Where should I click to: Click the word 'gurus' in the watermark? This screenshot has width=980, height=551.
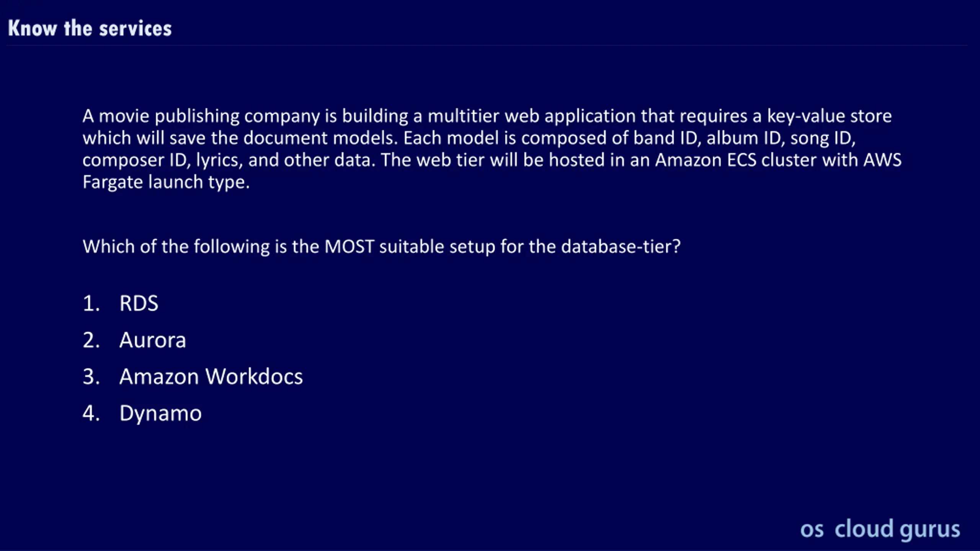click(x=930, y=530)
